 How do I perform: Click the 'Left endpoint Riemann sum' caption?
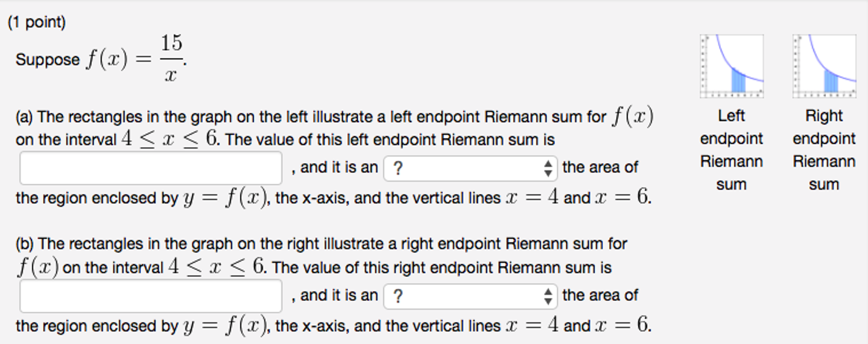tap(732, 149)
